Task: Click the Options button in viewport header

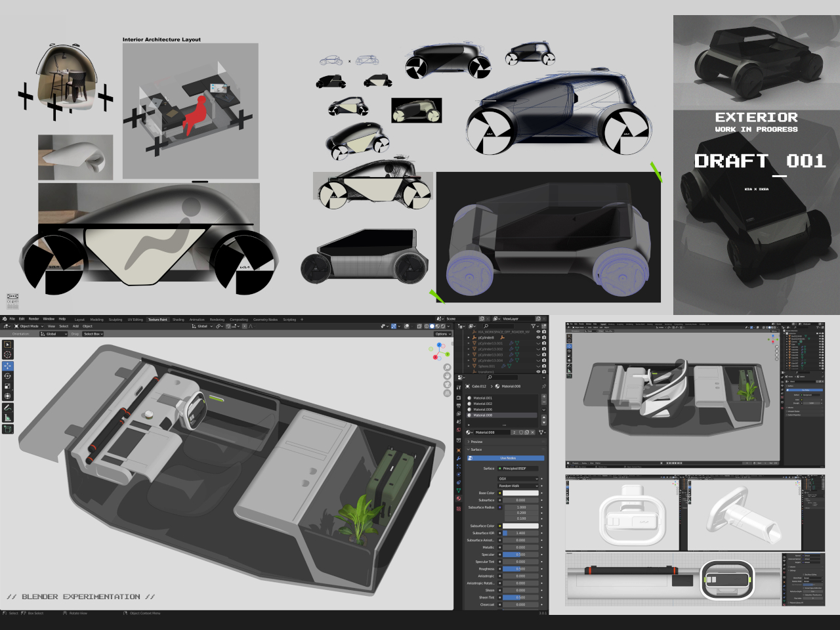Action: [442, 334]
